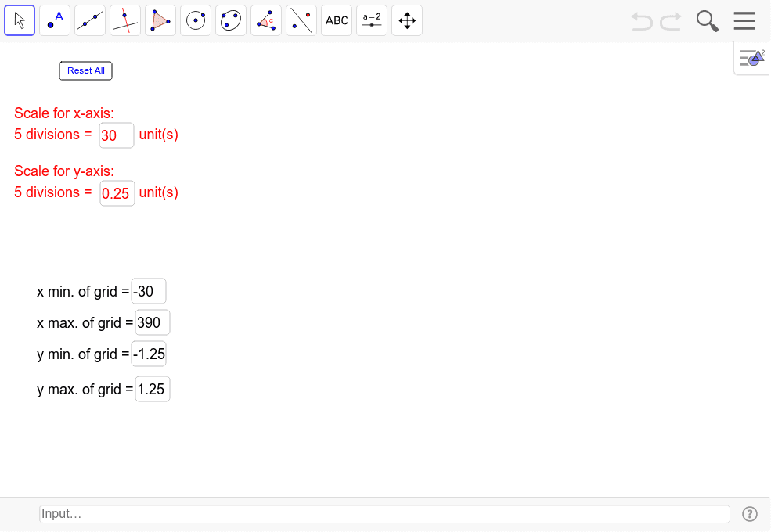771x532 pixels.
Task: Edit the y-axis scale field showing 0.25
Action: [x=117, y=193]
